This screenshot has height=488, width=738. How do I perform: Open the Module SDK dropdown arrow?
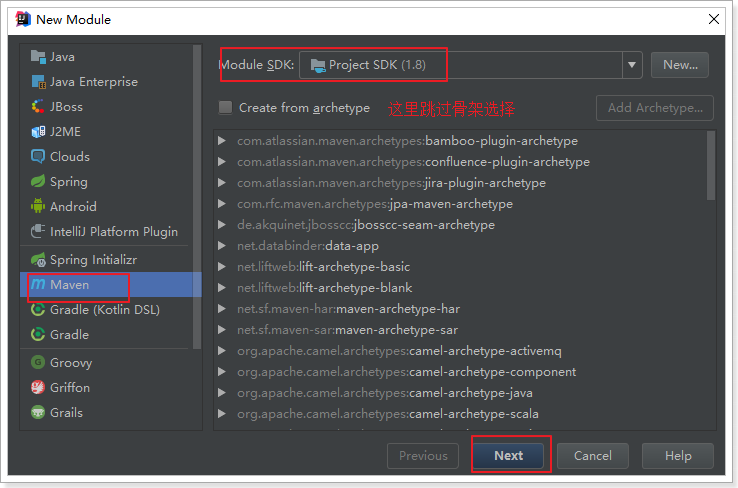(x=631, y=65)
